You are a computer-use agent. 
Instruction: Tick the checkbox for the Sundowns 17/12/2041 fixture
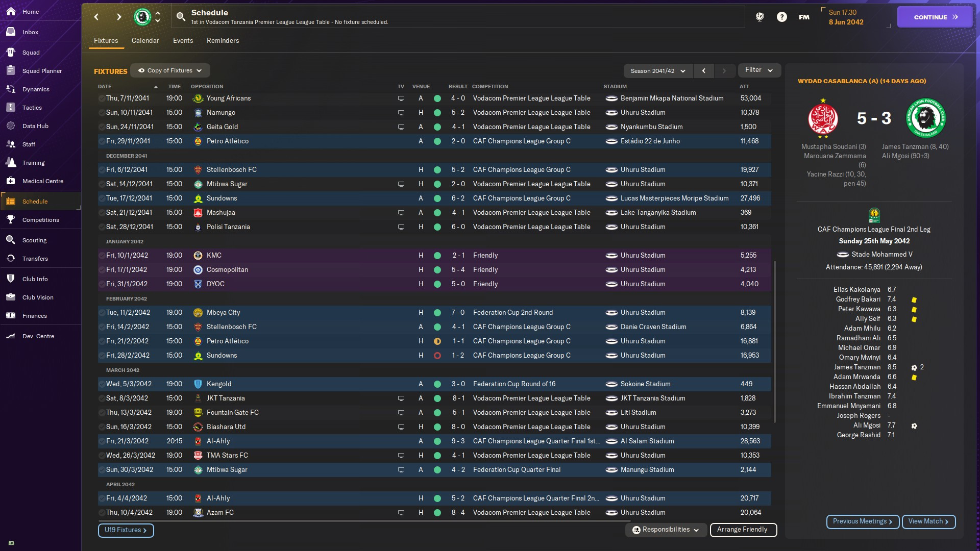(102, 198)
